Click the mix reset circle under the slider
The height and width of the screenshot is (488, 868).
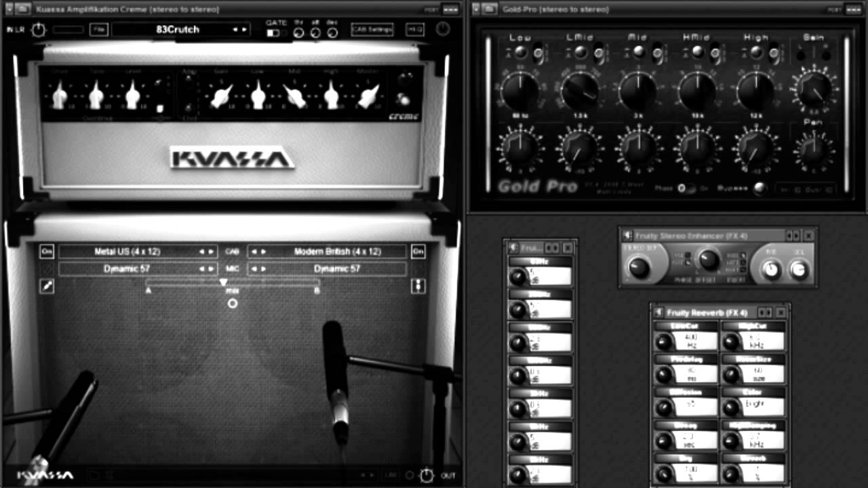pos(233,303)
